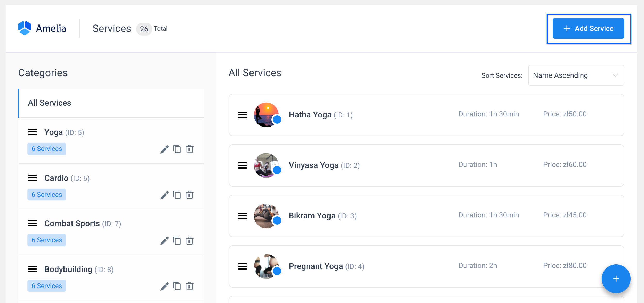Screen dimensions: 644x303
Task: Click the Add Service button
Action: pos(589,28)
